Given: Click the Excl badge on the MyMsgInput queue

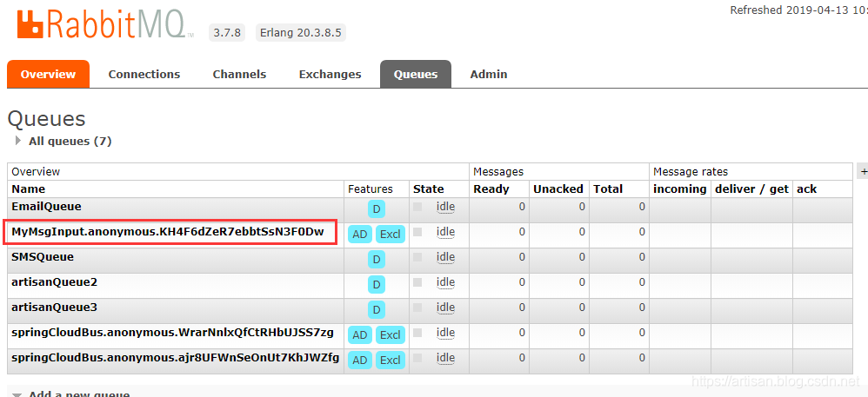Looking at the screenshot, I should [x=391, y=235].
